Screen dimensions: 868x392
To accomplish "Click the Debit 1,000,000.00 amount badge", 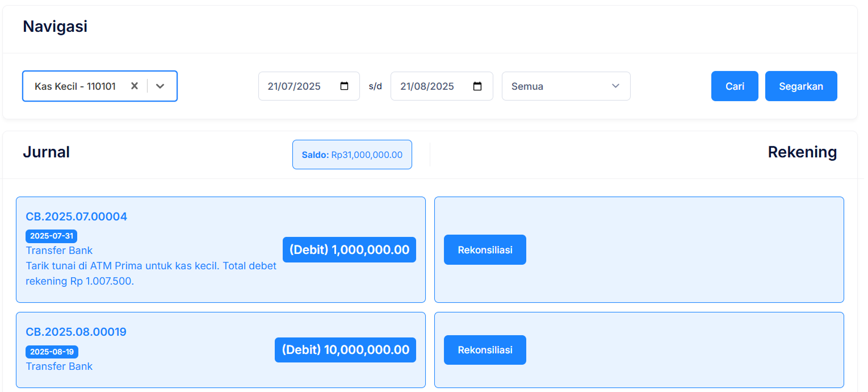I will (349, 250).
